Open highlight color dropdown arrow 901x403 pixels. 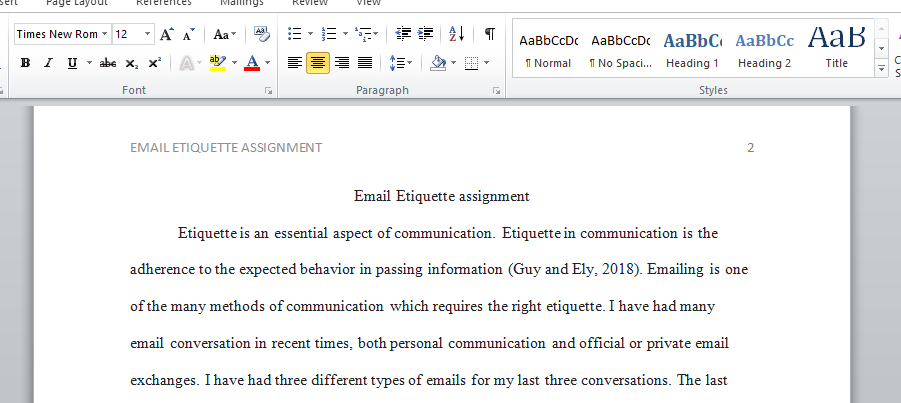coord(234,63)
